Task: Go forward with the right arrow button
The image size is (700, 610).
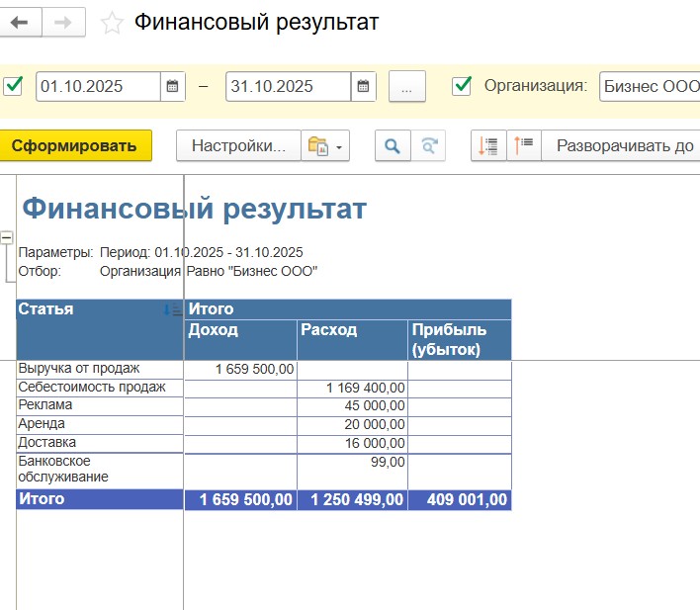Action: (63, 22)
